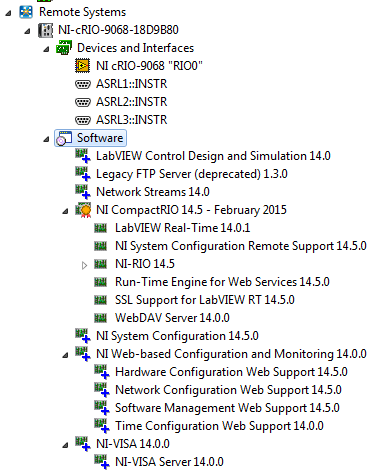This screenshot has width=383, height=471.
Task: Click the NI-VISA 14.0.0 icon
Action: [x=83, y=444]
